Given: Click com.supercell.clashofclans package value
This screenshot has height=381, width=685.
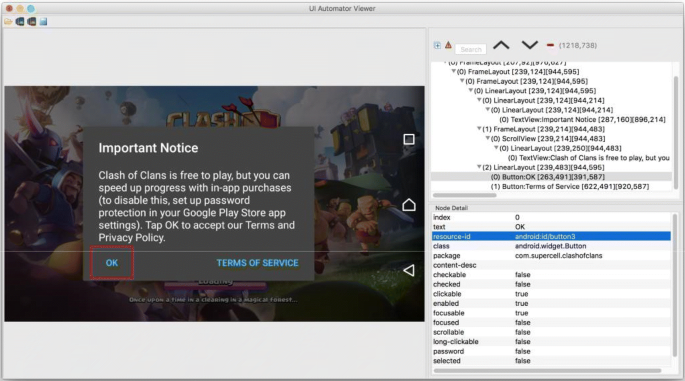Looking at the screenshot, I should [x=558, y=256].
